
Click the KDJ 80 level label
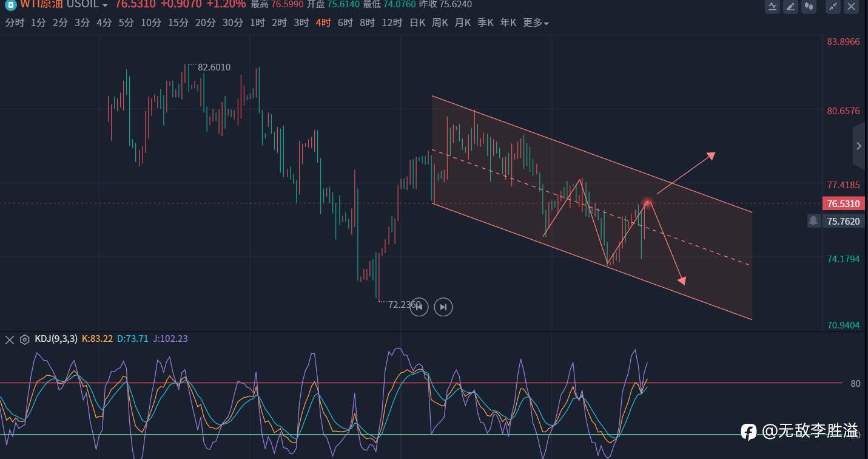pos(855,383)
